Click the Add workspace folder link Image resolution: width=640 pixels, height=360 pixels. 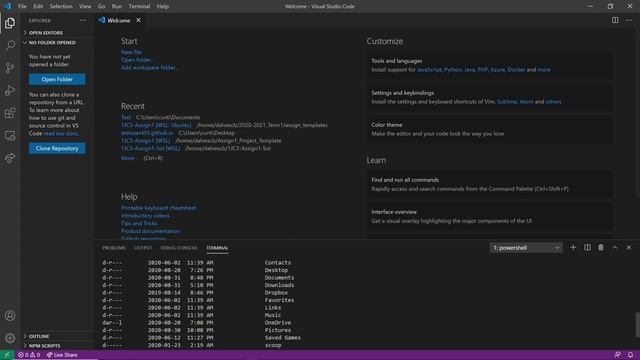coord(149,68)
